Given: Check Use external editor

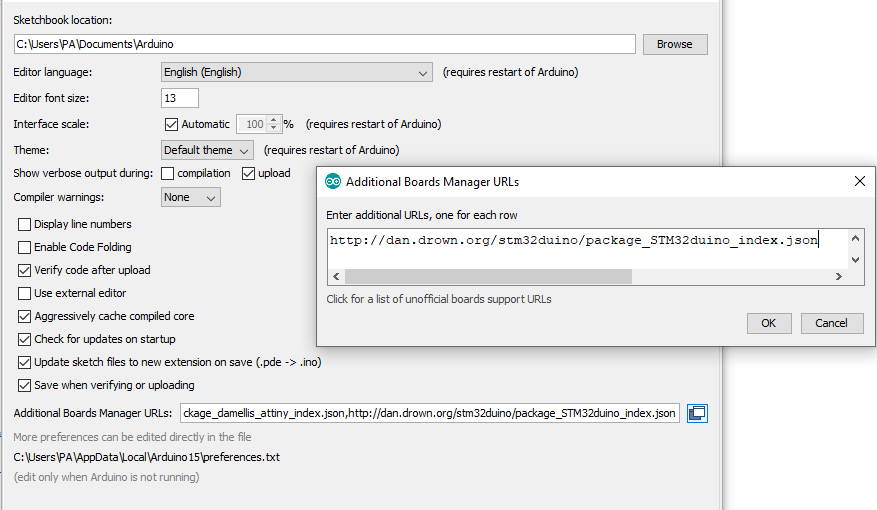Looking at the screenshot, I should [x=24, y=293].
